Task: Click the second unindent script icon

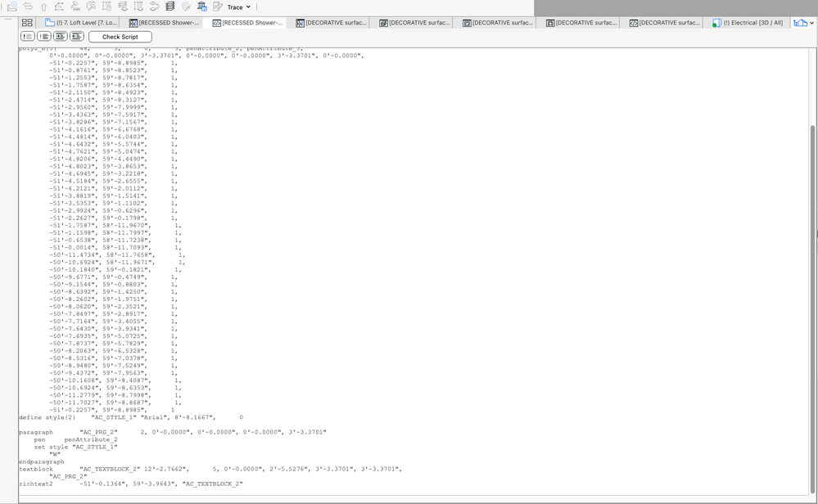Action: [77, 37]
